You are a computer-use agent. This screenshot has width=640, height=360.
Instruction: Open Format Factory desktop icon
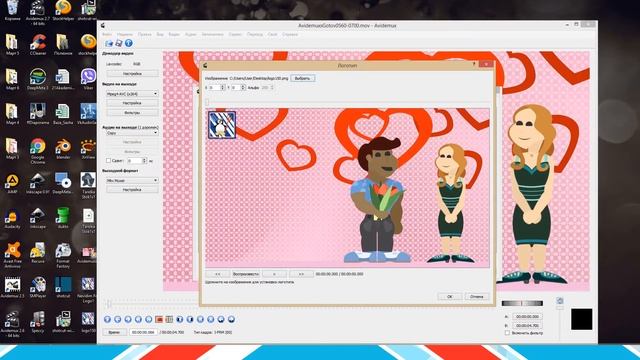click(x=63, y=255)
